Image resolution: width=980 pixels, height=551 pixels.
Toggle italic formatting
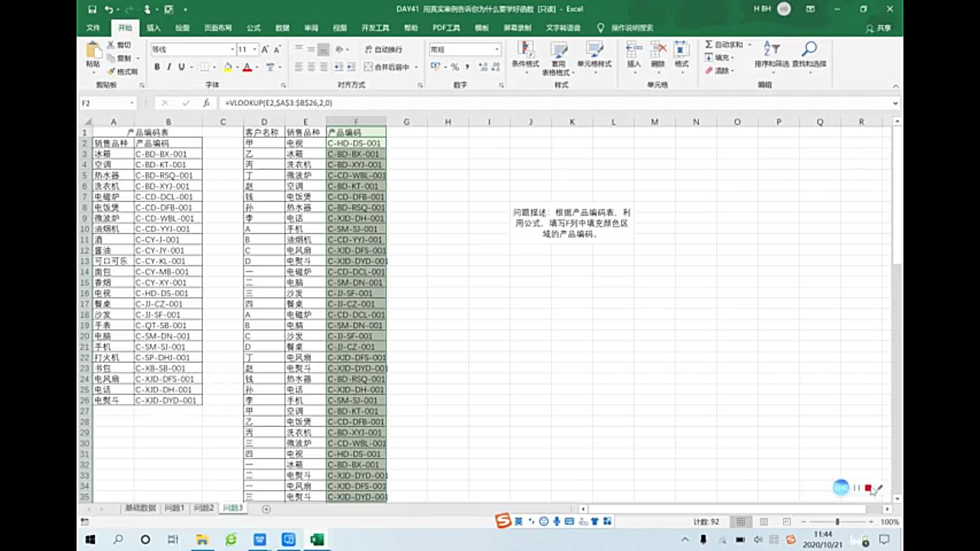pyautogui.click(x=167, y=67)
